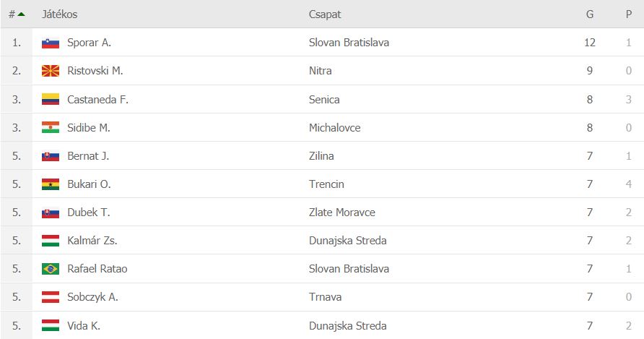Sort by penalties using the P header

pyautogui.click(x=629, y=14)
